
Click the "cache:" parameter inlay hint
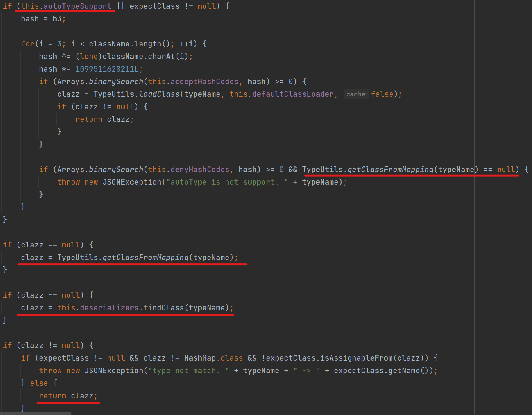[356, 94]
